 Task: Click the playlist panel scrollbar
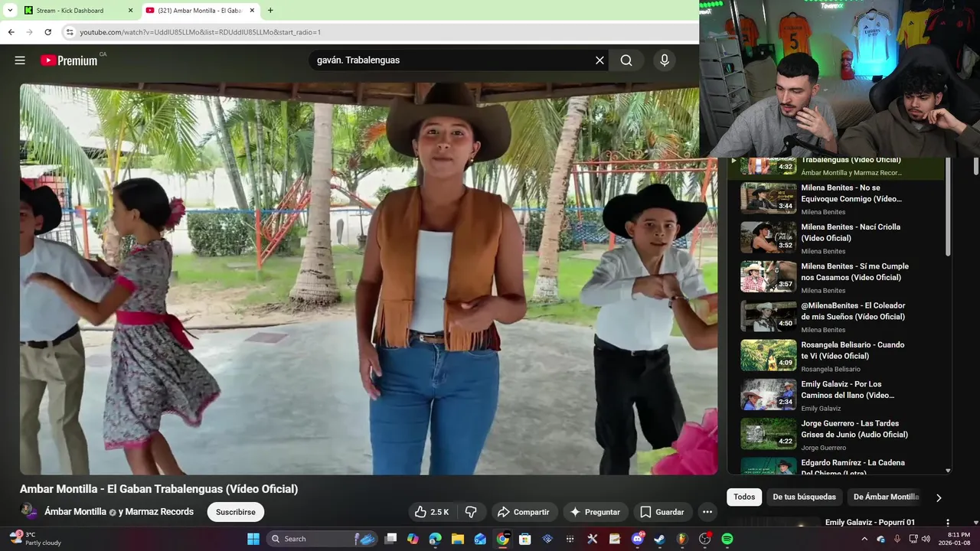pos(949,207)
